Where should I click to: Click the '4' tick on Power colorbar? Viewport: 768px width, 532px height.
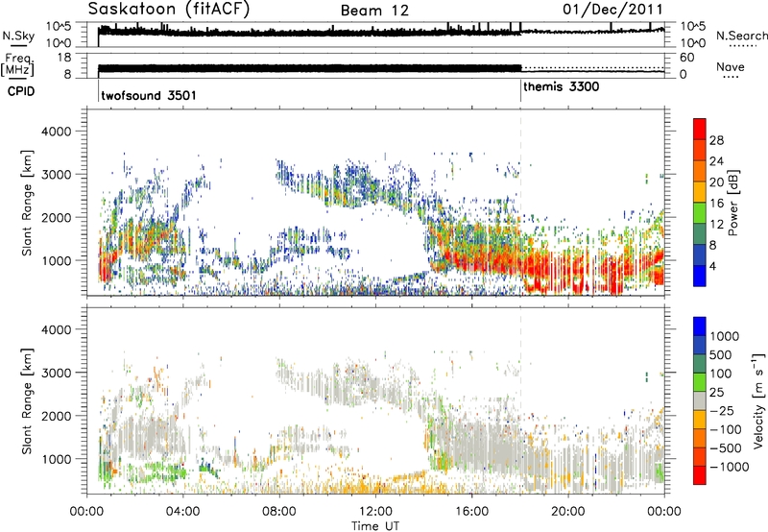[712, 266]
